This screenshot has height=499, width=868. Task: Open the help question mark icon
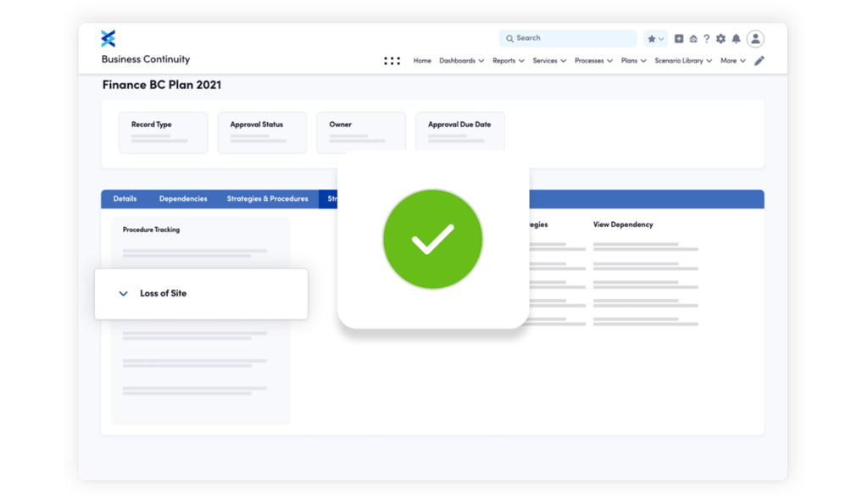point(706,39)
